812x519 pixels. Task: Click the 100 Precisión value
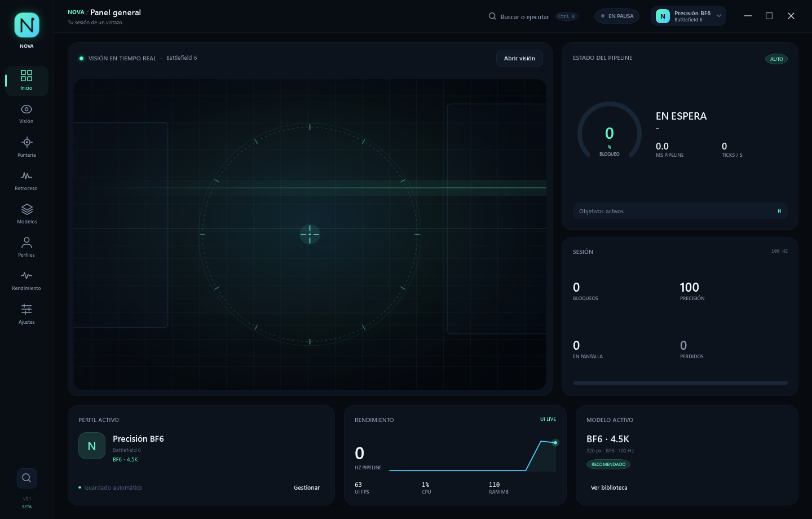click(x=690, y=287)
